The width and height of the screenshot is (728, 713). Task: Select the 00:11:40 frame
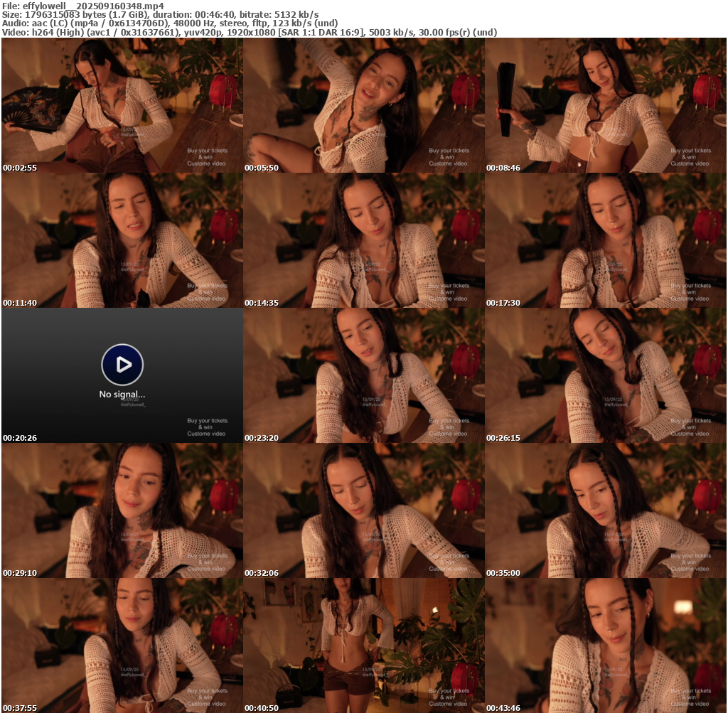click(x=122, y=240)
